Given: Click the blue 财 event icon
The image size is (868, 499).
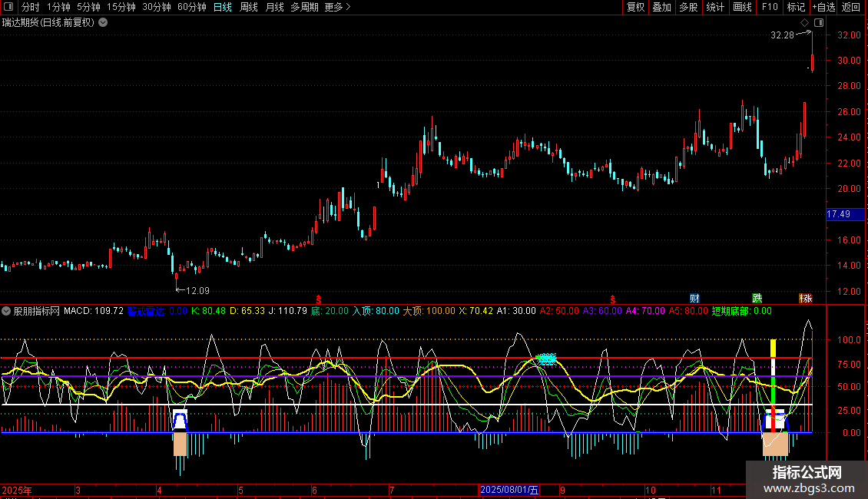Looking at the screenshot, I should (x=694, y=298).
